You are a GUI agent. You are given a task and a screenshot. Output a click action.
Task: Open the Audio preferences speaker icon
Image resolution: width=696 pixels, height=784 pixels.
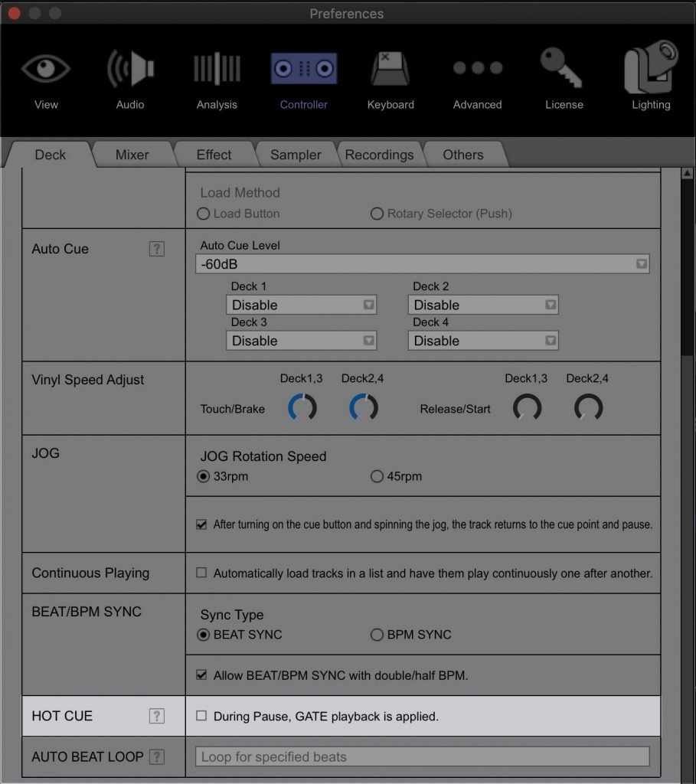[x=129, y=70]
